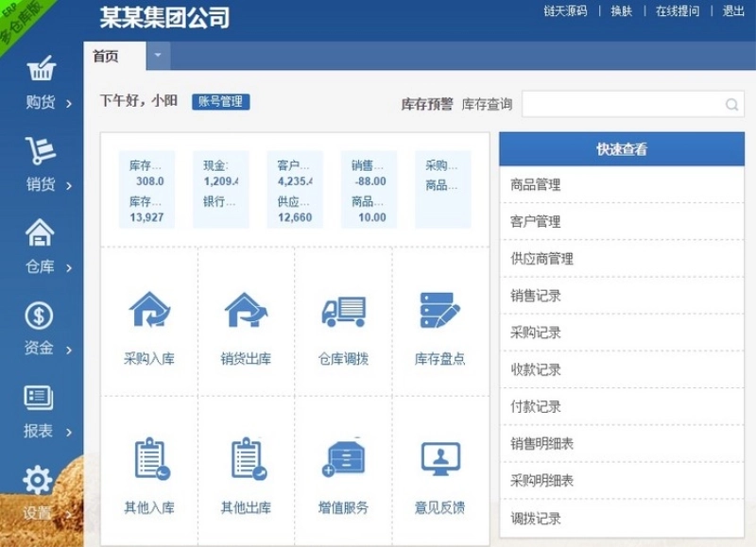Click the greeting text 下午好，小阳
The image size is (756, 547).
tap(139, 101)
